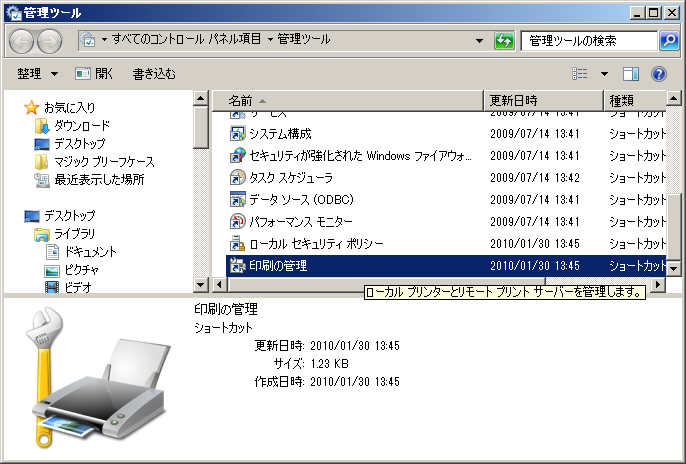Click the Back navigation arrow

21,41
